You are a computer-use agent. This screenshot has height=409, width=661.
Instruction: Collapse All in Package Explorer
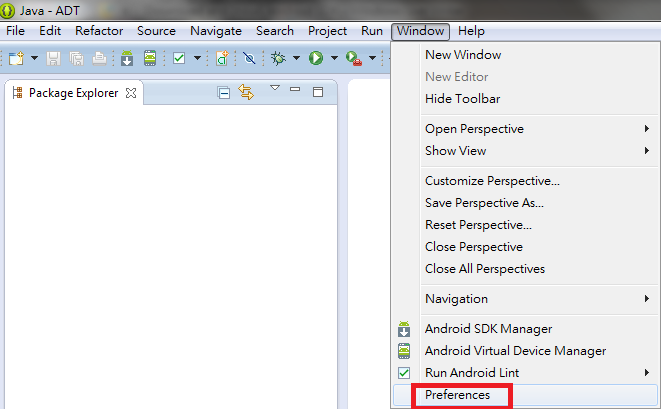223,92
